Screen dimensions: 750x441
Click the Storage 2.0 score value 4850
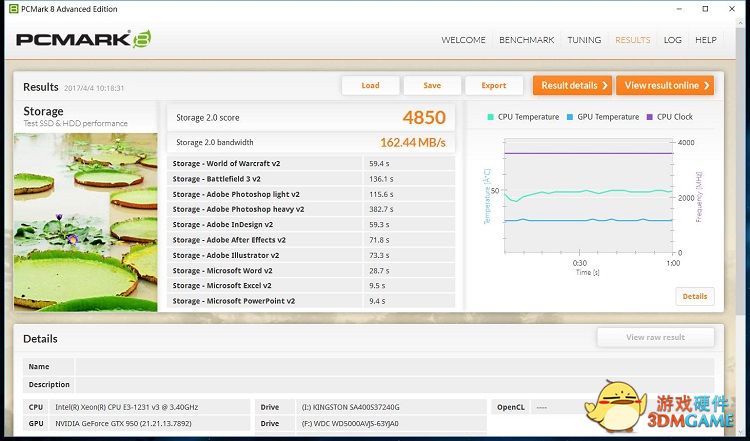tap(424, 118)
